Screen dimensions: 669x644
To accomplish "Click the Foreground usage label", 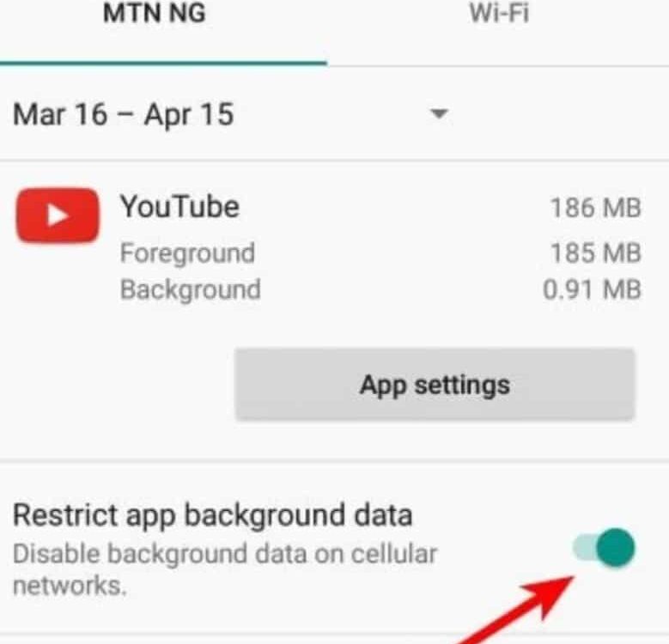I will click(188, 252).
